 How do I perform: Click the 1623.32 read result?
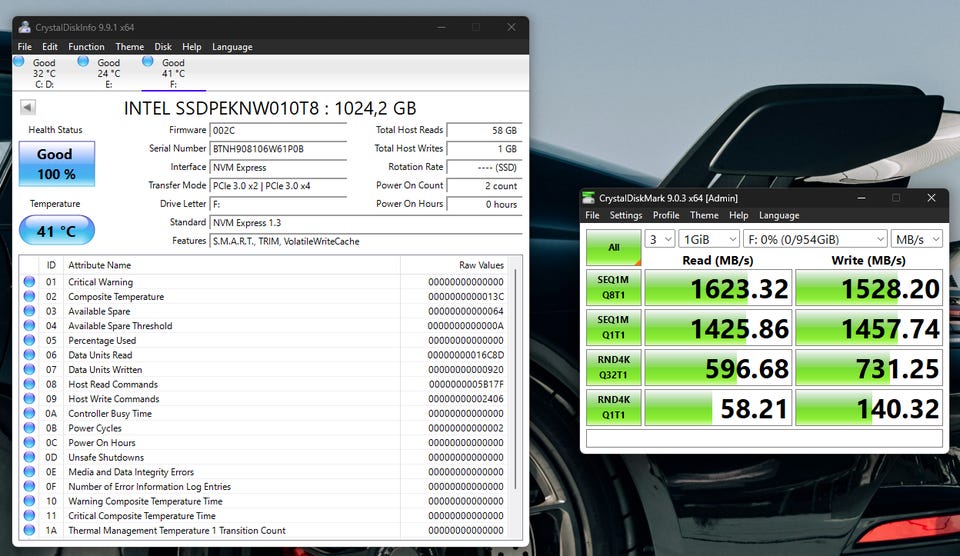pyautogui.click(x=718, y=288)
